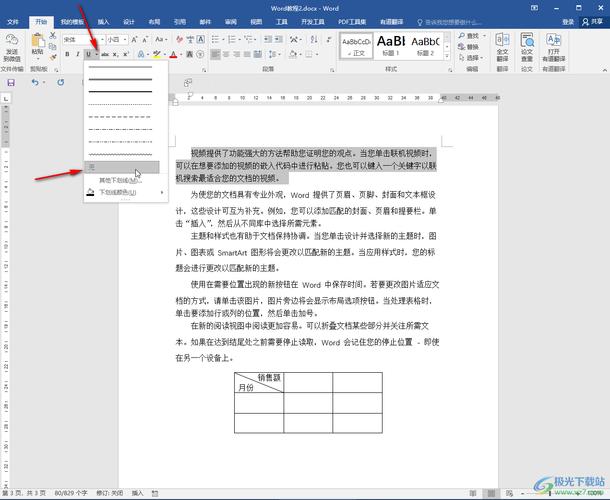The height and width of the screenshot is (500, 610).
Task: Click the Clear Formatting eraser icon
Action: (x=179, y=40)
